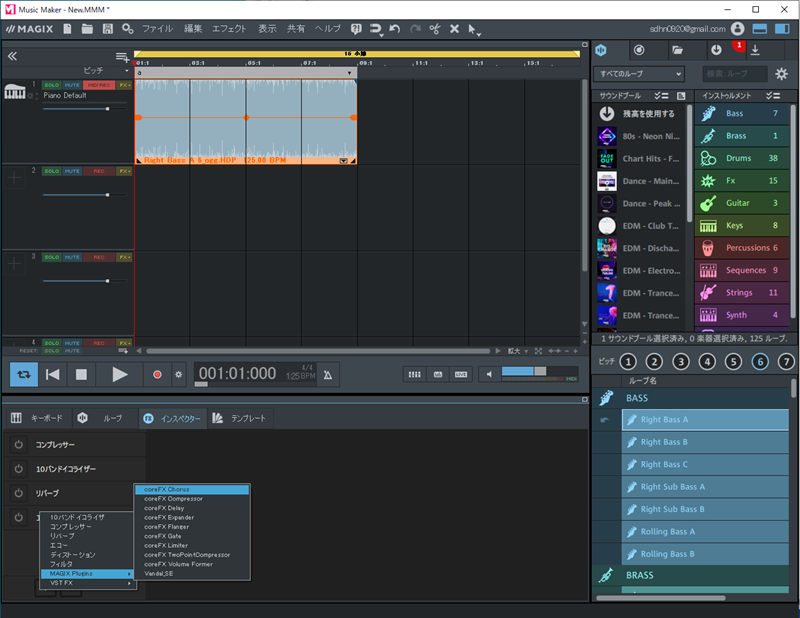This screenshot has width=800, height=618.
Task: Open FX dropdown on track 2
Action: tap(125, 171)
